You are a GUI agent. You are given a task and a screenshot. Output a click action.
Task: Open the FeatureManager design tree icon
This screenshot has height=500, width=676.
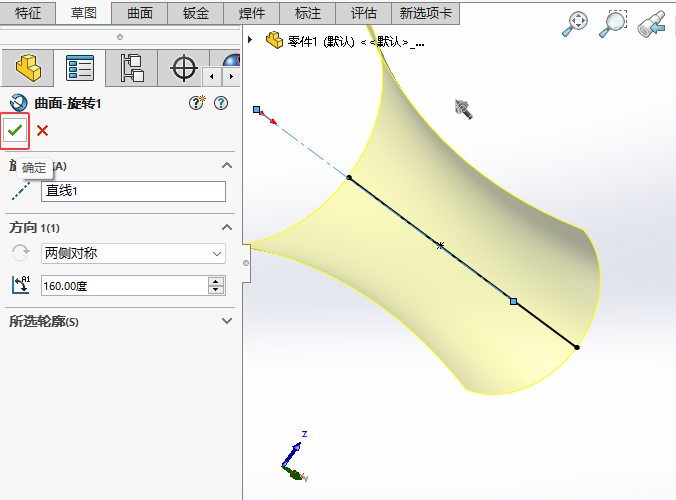click(28, 68)
